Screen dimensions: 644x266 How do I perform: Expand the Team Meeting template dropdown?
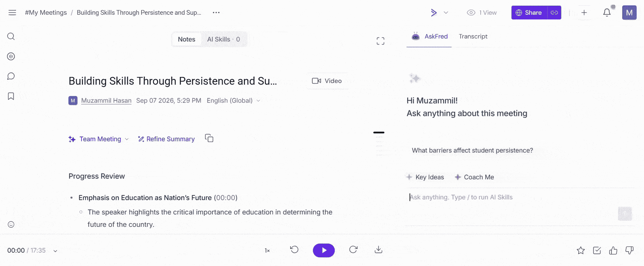[99, 139]
